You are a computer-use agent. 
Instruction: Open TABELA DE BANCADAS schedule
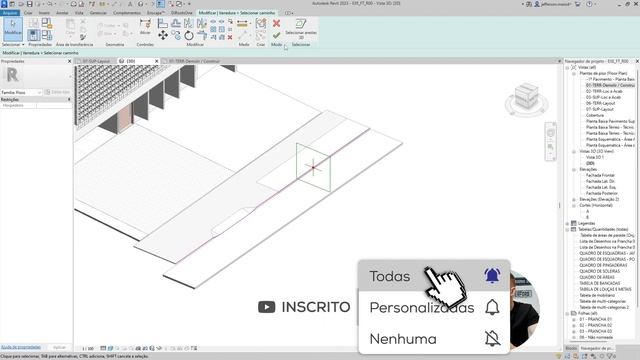pos(600,283)
